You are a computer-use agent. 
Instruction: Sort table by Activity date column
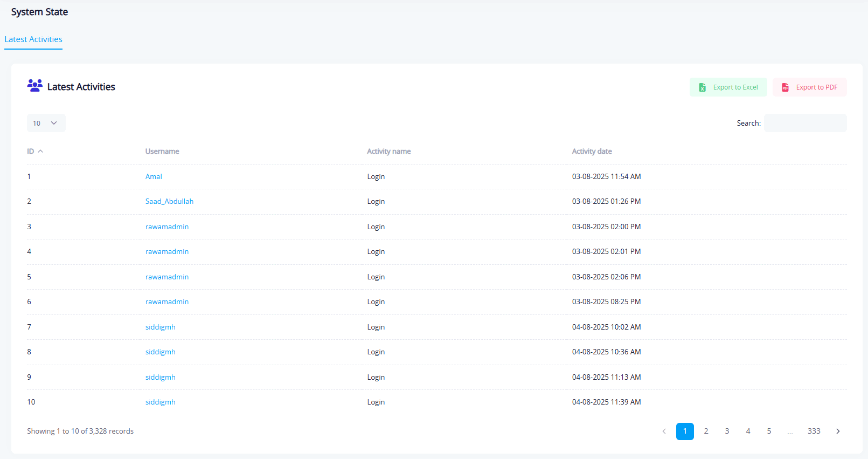tap(592, 152)
